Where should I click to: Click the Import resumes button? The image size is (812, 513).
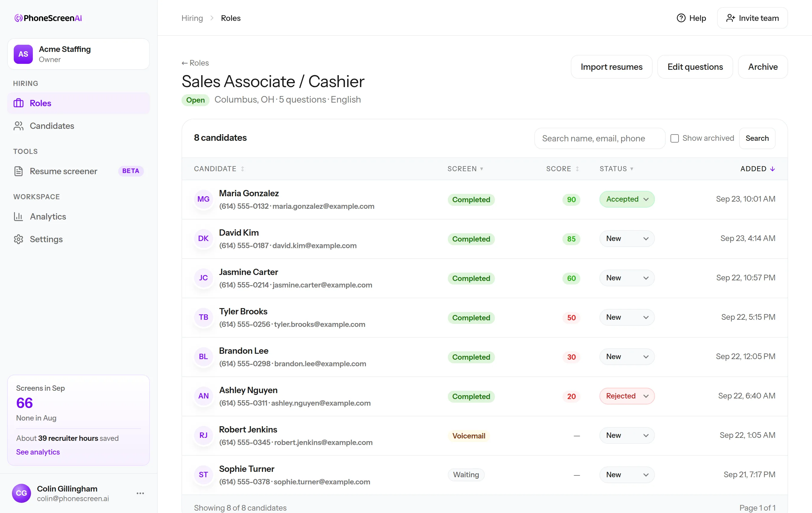tap(611, 67)
